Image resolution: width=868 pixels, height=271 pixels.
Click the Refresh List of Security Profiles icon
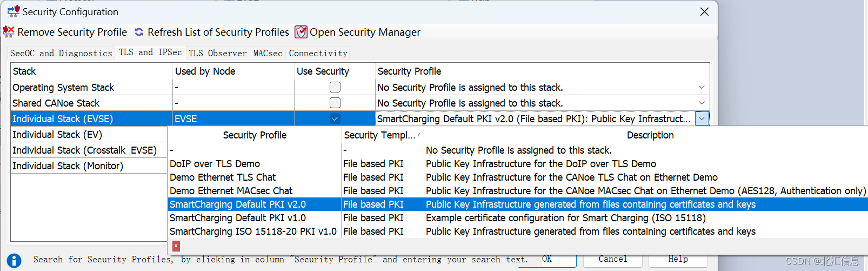(139, 32)
